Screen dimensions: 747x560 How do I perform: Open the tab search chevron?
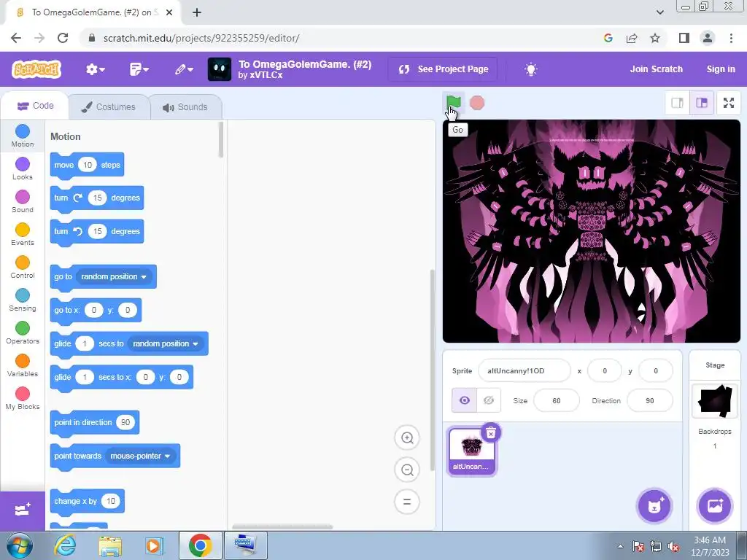(x=659, y=12)
